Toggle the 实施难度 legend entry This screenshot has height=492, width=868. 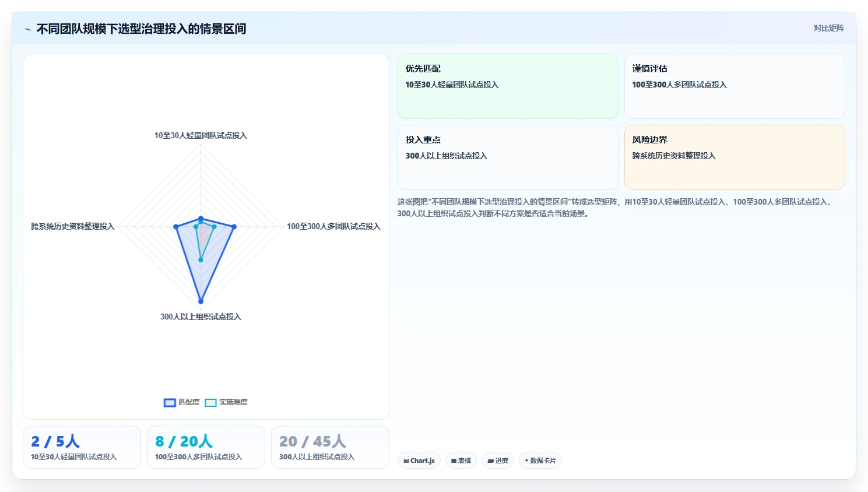pos(226,402)
